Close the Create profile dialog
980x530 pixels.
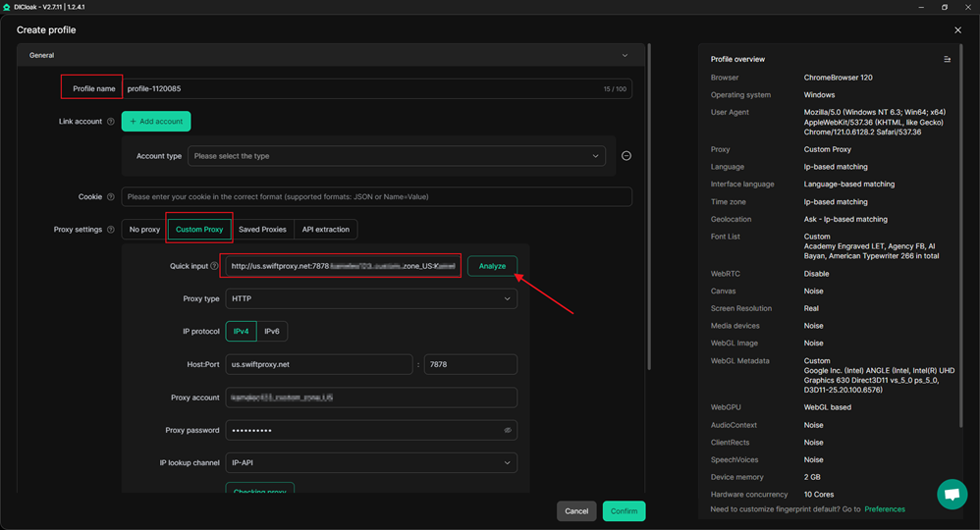958,30
